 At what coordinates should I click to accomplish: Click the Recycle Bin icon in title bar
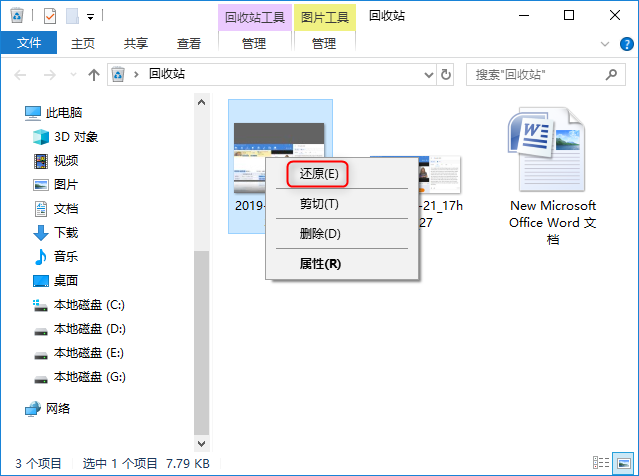pos(16,16)
